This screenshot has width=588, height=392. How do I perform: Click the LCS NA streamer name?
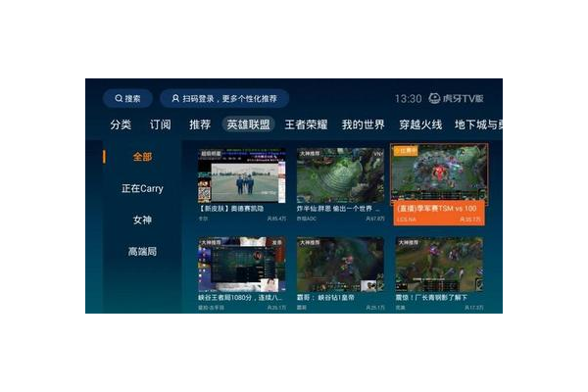click(x=406, y=220)
